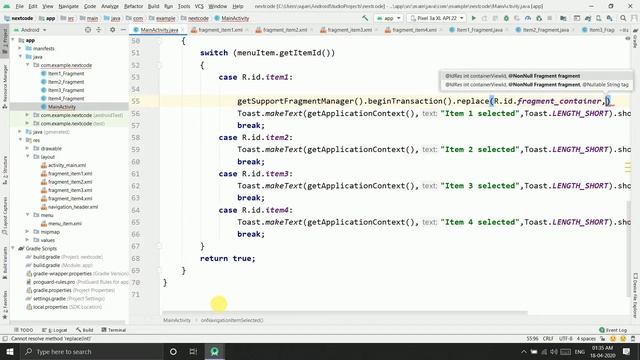Screen dimensions: 640x360
Task: Click the CRLF line separator in status bar
Action: (x=548, y=339)
